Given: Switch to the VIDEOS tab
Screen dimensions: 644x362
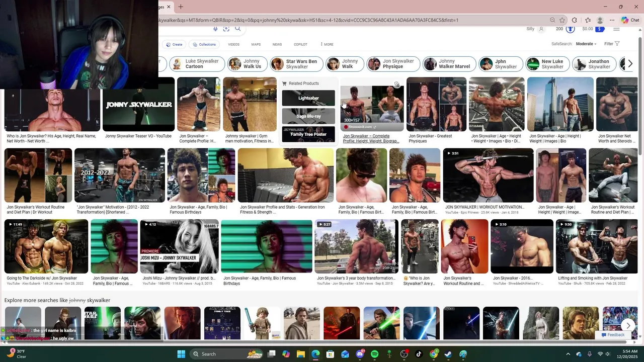Looking at the screenshot, I should 233,44.
